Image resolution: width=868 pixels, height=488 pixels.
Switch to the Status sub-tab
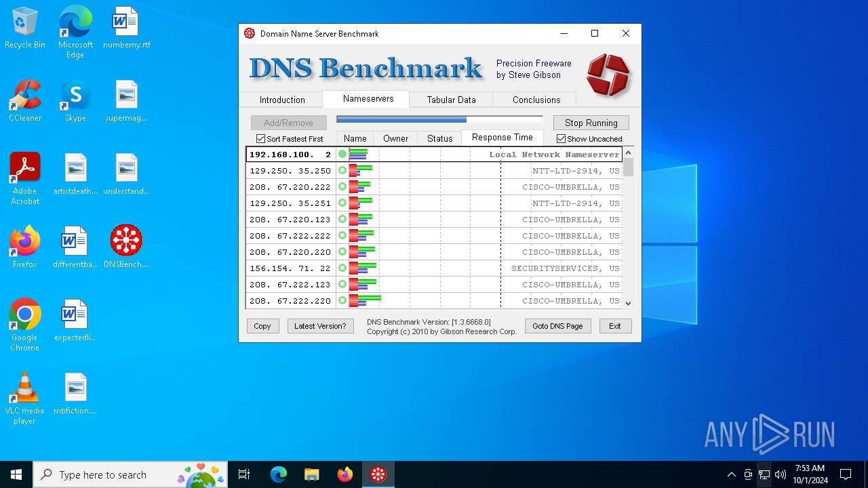pyautogui.click(x=439, y=138)
